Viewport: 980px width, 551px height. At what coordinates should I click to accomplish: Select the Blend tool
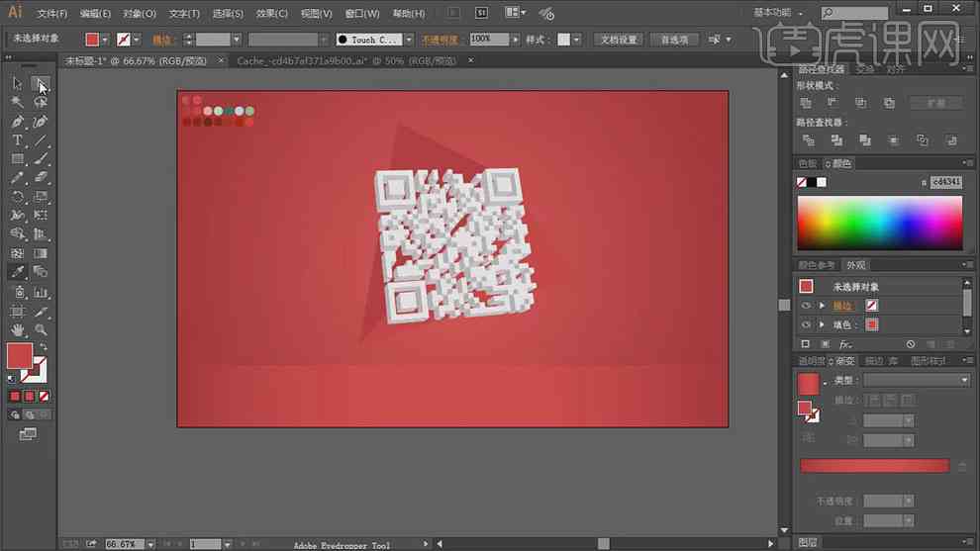coord(41,272)
